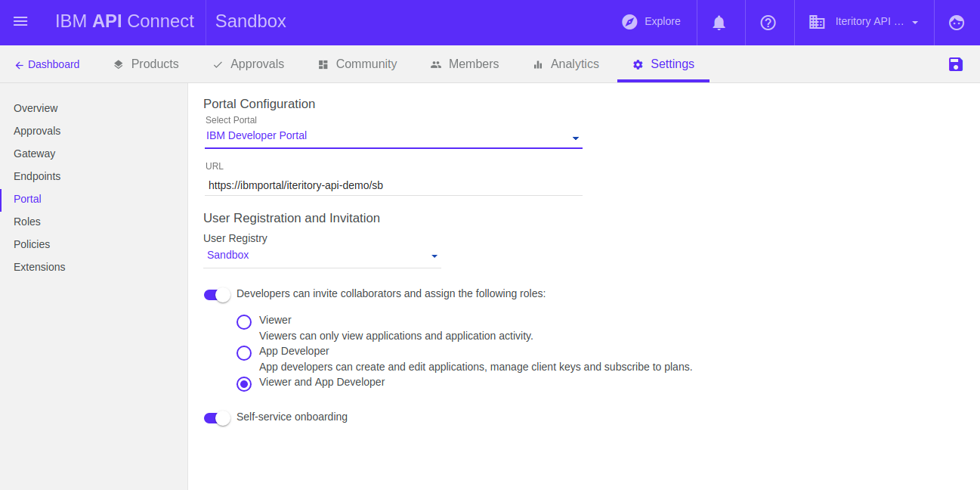Viewport: 980px width, 490px height.
Task: Open the User Registry dropdown
Action: coord(434,256)
